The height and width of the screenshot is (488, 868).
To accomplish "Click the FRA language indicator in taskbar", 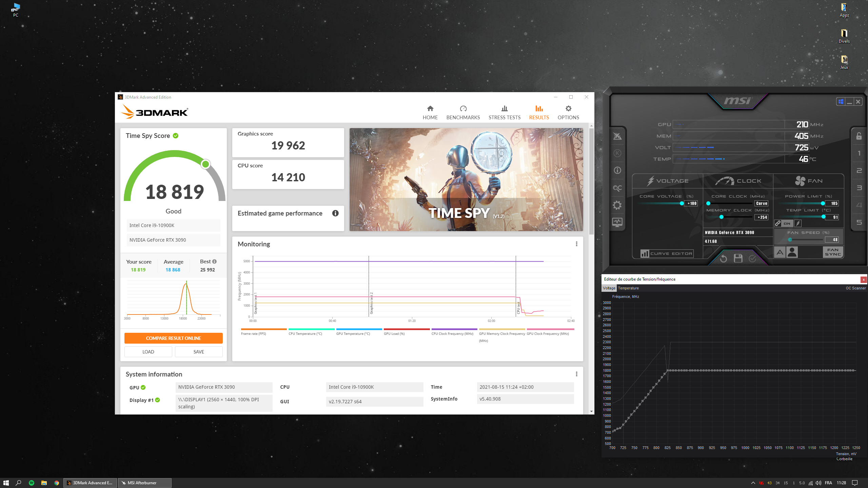I will pos(828,483).
